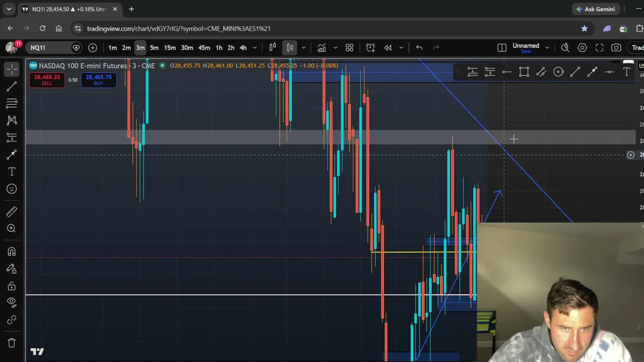Switch to 30m timeframe
Viewport: 644px width, 362px height.
click(187, 48)
